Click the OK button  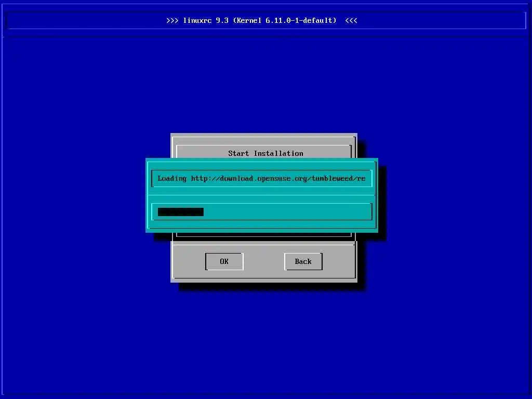click(224, 261)
